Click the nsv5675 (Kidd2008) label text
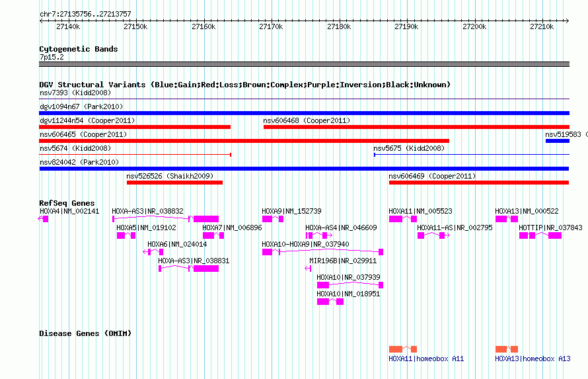The width and height of the screenshot is (588, 379). (409, 148)
